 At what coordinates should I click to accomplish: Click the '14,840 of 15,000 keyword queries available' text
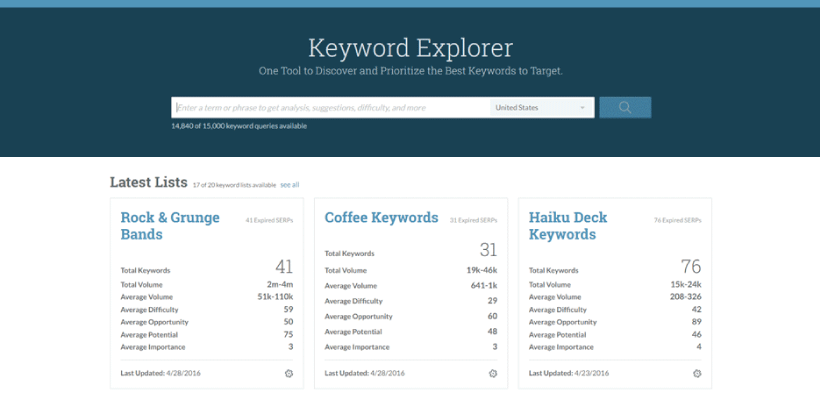tap(239, 126)
